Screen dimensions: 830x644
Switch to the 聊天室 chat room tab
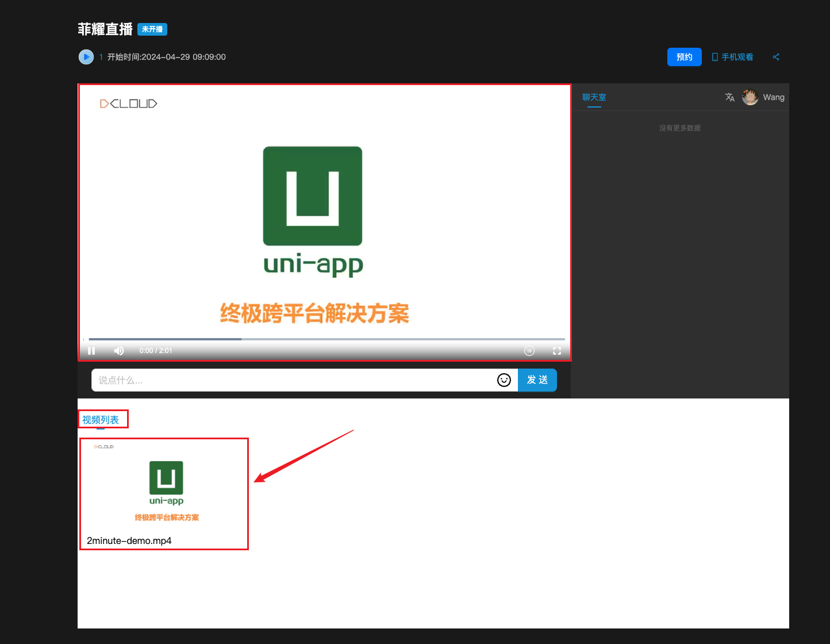coord(594,97)
